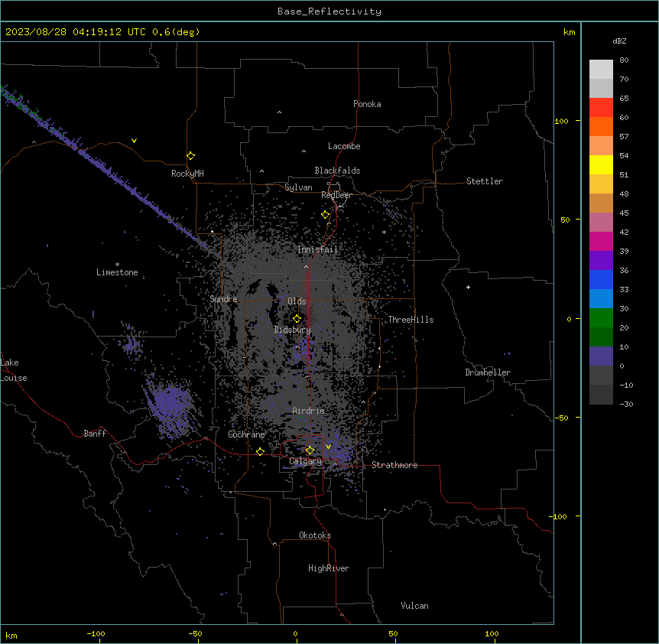Click the yellow V marker east of Calgary
Viewport: 659px width, 644px height.
coord(328,447)
